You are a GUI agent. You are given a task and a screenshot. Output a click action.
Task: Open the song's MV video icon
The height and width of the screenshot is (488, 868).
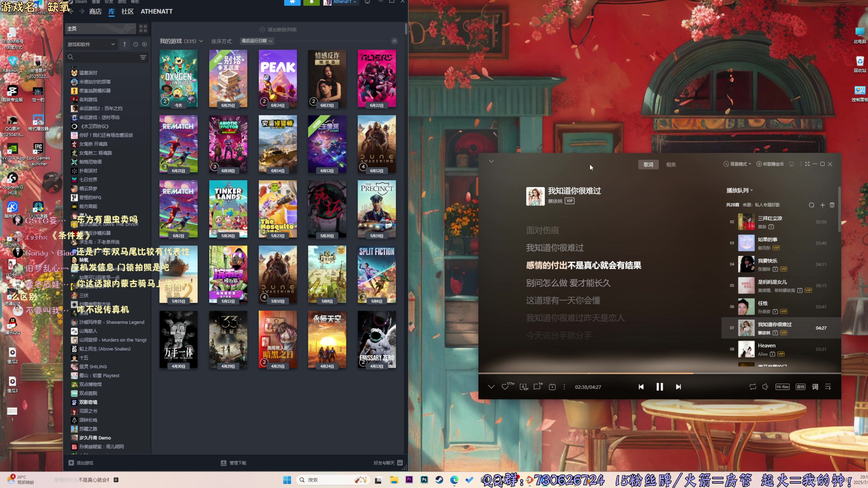pos(552,387)
